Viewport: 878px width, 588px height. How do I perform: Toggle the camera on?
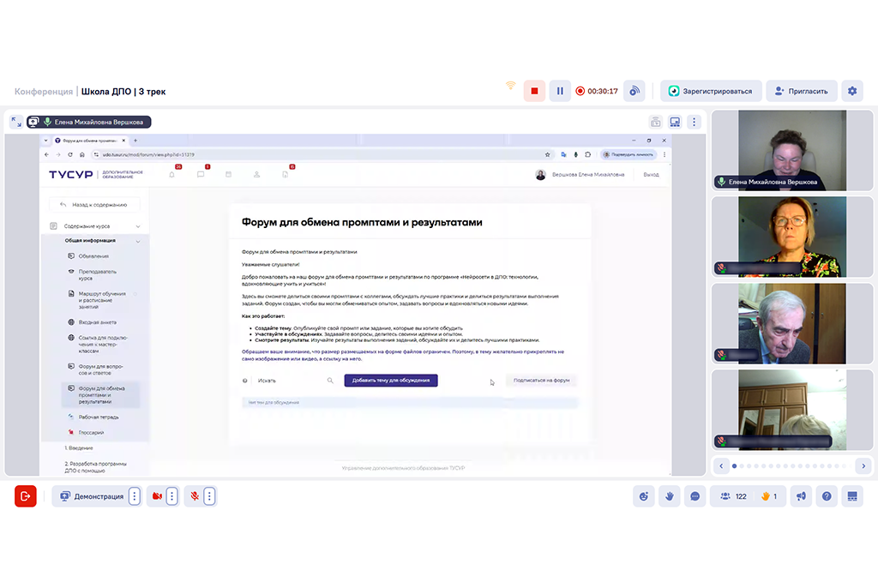(157, 496)
